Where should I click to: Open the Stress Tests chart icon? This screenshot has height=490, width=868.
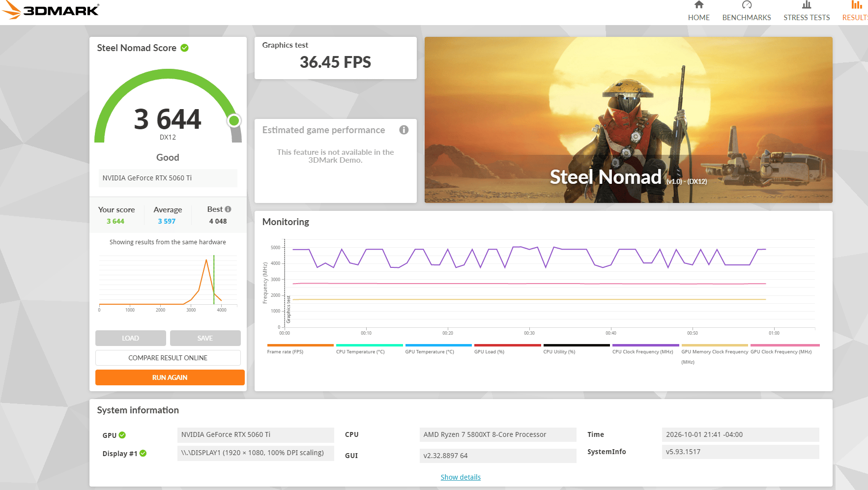(807, 5)
